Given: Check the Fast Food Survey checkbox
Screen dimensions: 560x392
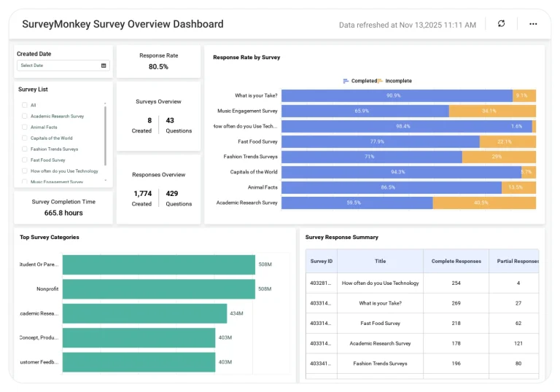Looking at the screenshot, I should pos(25,160).
